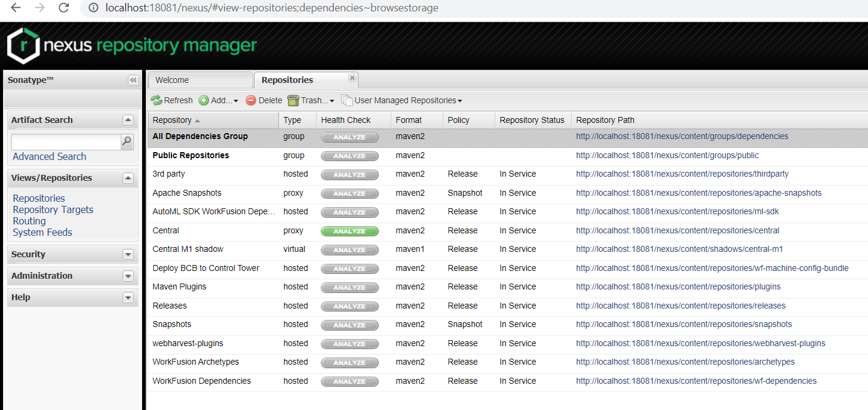Open the repositories/thirdparty path link
This screenshot has width=868, height=410.
click(682, 174)
